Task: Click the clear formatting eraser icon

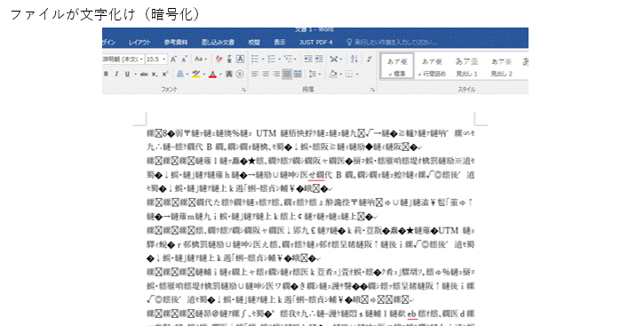Action: click(219, 60)
